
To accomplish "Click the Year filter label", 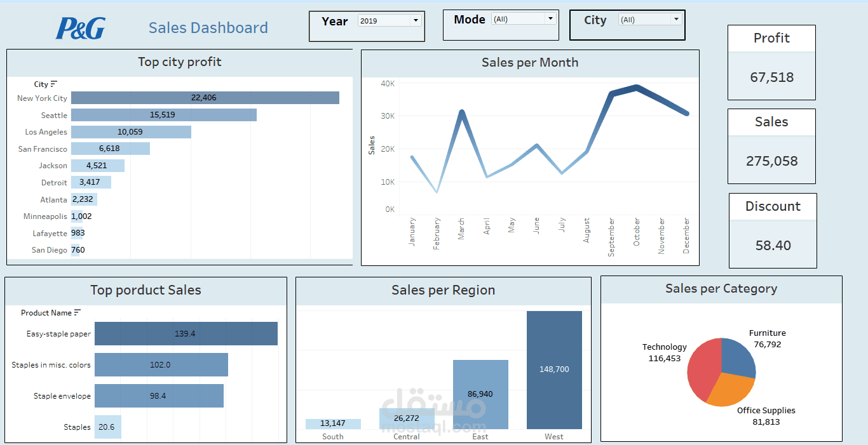I will 335,22.
